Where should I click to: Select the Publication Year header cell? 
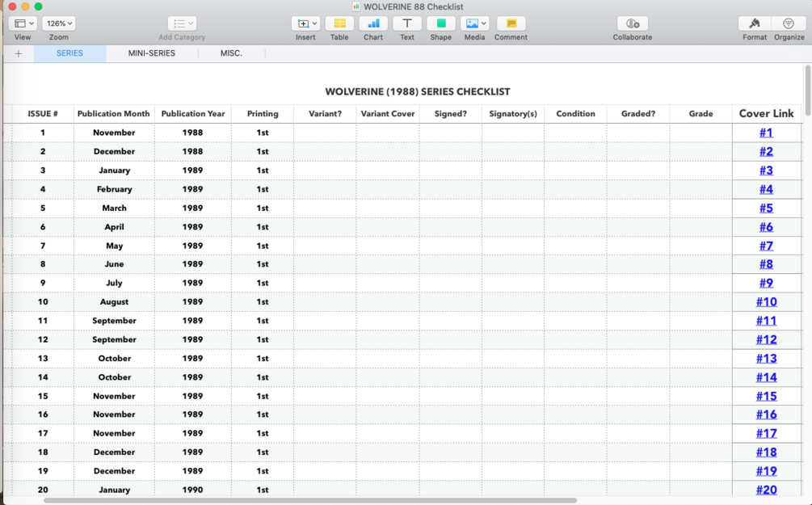[x=193, y=114]
